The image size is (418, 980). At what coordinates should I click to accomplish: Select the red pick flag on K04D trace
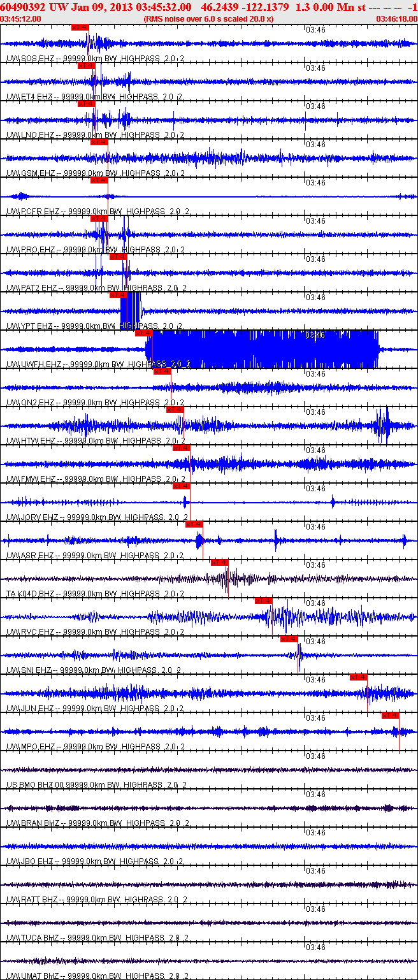coord(220,563)
